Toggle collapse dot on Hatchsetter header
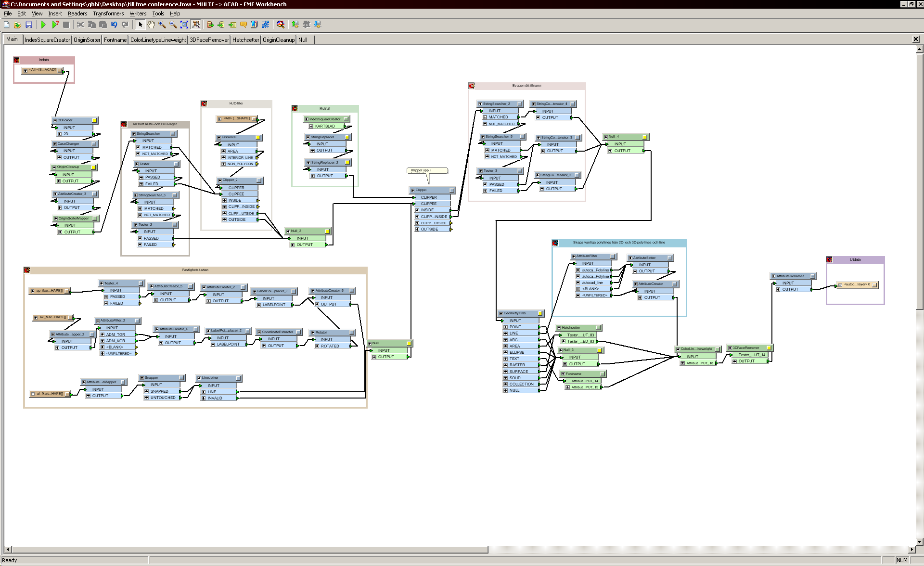Viewport: 924px width, 566px height. click(x=559, y=328)
